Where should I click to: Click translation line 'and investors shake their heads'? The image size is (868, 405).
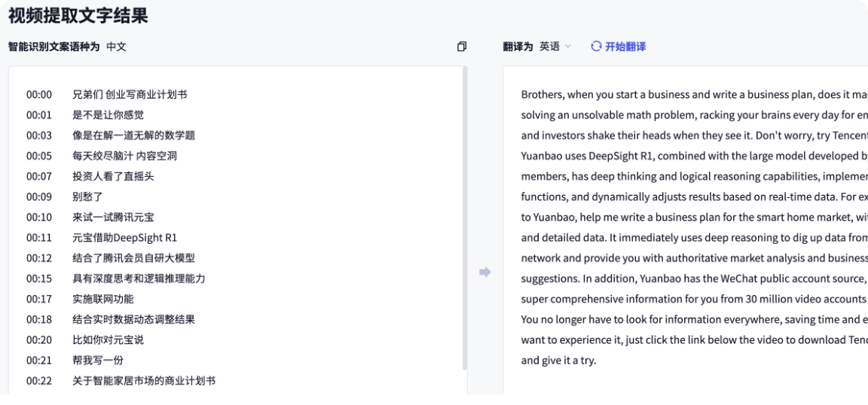click(x=694, y=136)
